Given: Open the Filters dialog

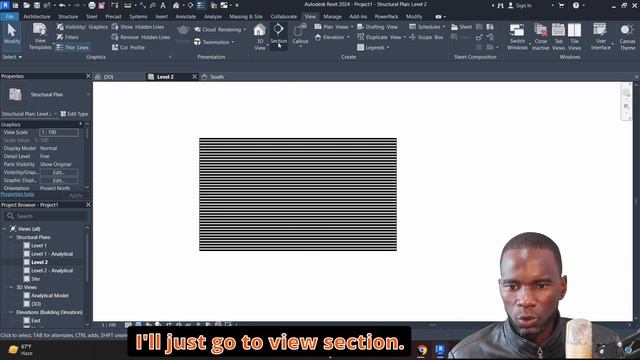Looking at the screenshot, I should tap(68, 37).
